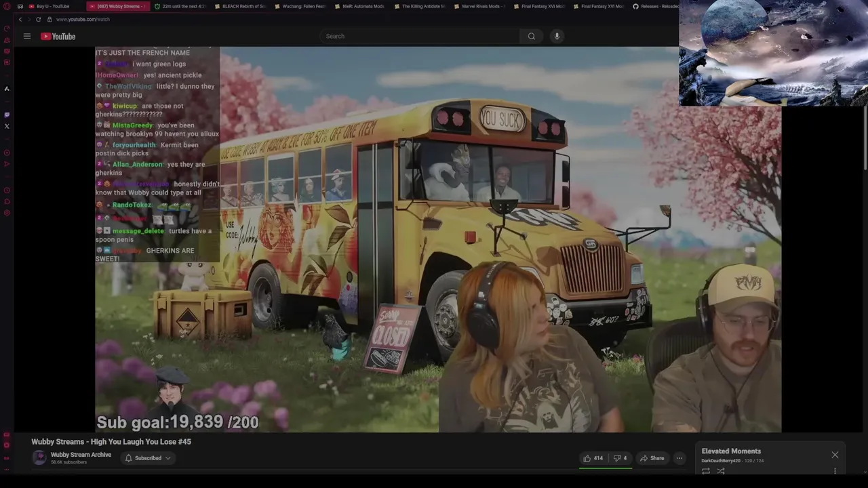This screenshot has width=868, height=488.
Task: Open the X (Twitter) sidebar panel
Action: pyautogui.click(x=7, y=126)
